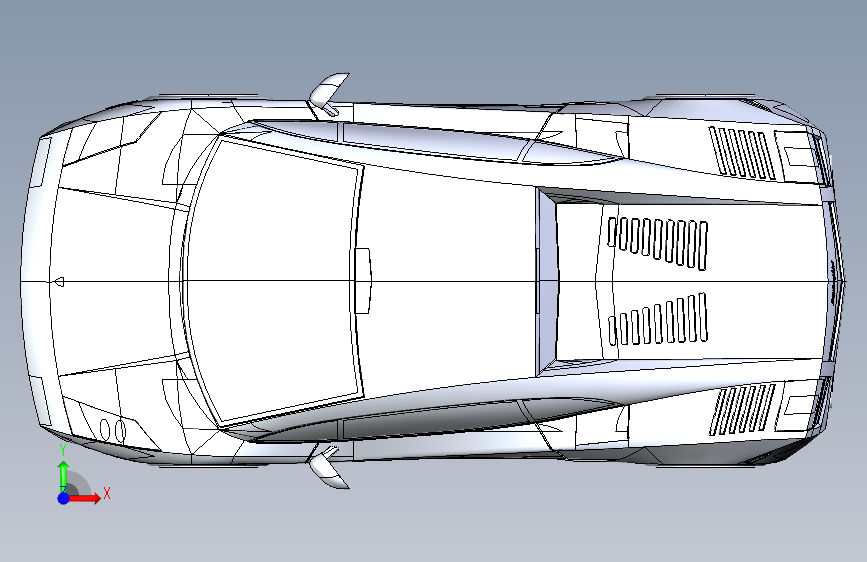
Task: Click the blue Z axis ball of the triad
Action: coord(64,498)
